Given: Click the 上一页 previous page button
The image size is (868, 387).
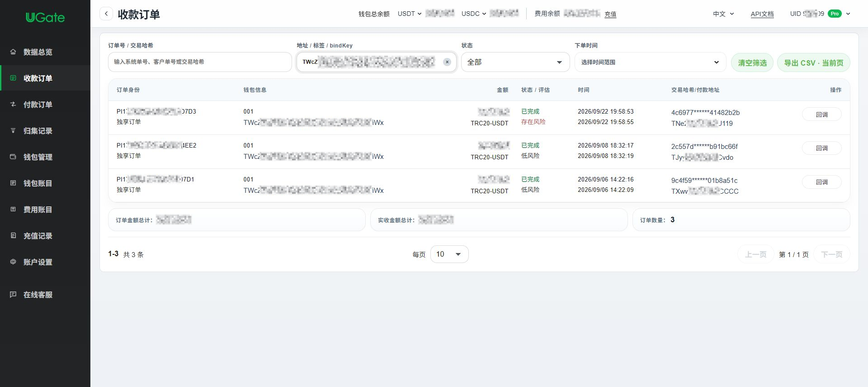Looking at the screenshot, I should (756, 254).
